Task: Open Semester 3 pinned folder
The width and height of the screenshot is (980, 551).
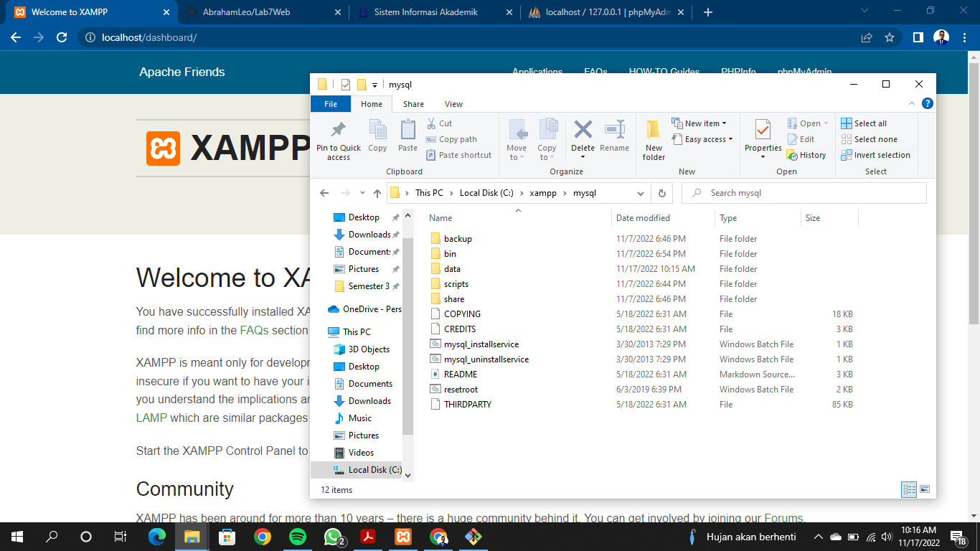Action: (x=362, y=286)
